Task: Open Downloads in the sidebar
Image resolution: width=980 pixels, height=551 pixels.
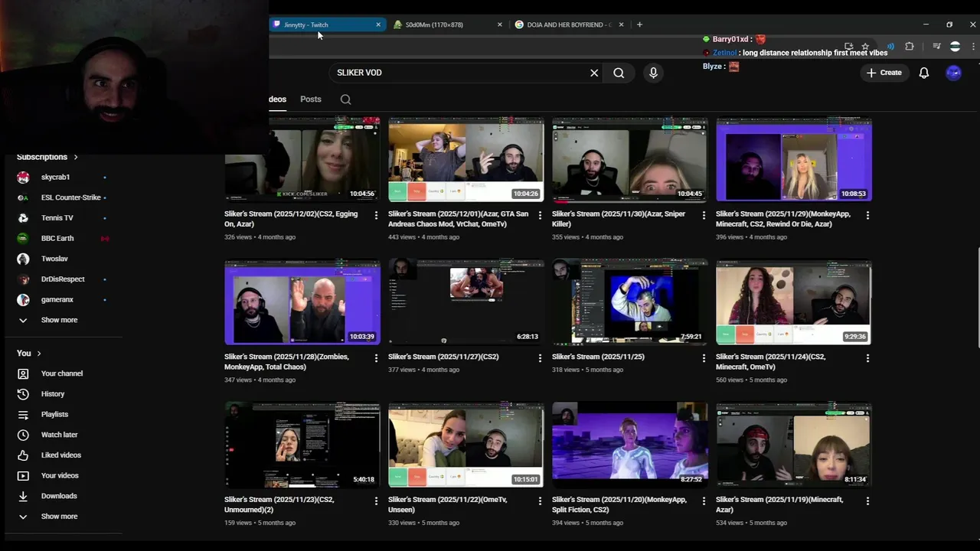Action: pos(59,496)
